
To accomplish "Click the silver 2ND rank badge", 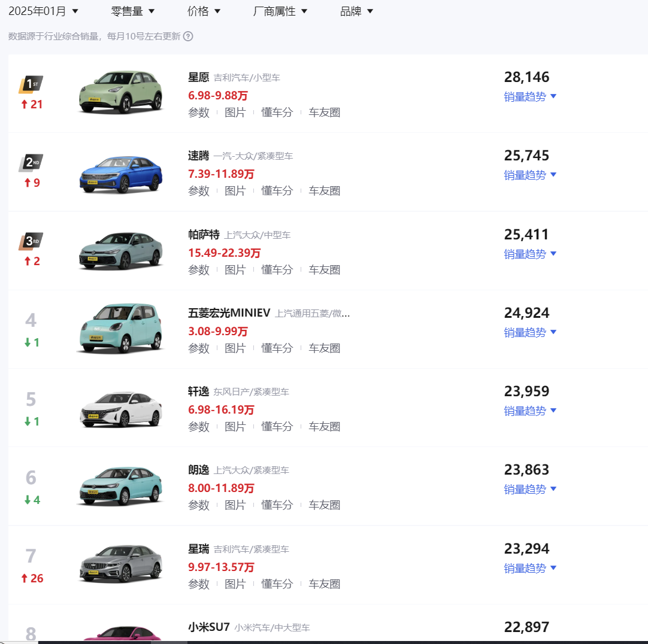I will [x=31, y=163].
